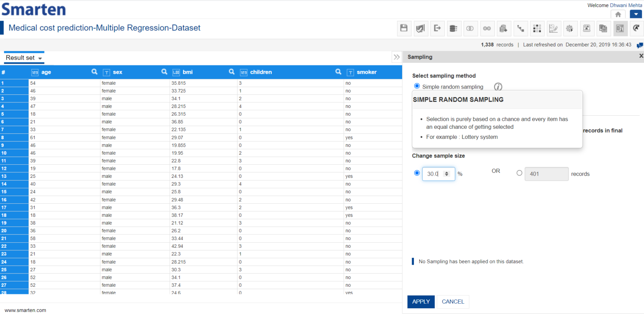Viewport: 644px width, 317px height.
Task: Switch to the Result set tab
Action: 20,57
